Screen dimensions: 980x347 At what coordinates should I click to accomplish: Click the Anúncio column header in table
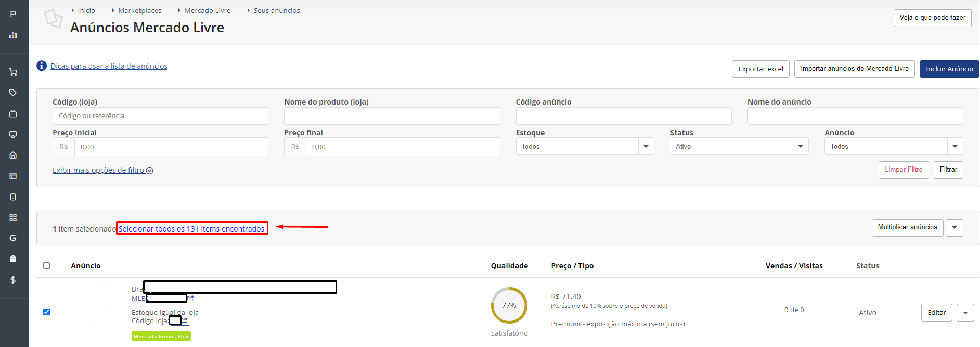click(86, 266)
